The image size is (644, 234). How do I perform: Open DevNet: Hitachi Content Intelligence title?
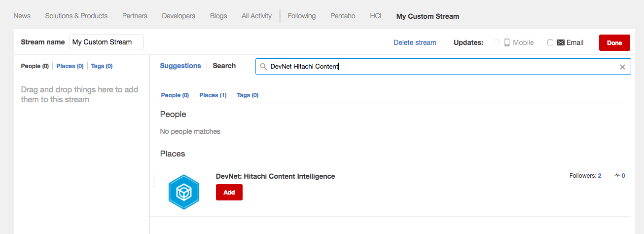click(x=275, y=176)
